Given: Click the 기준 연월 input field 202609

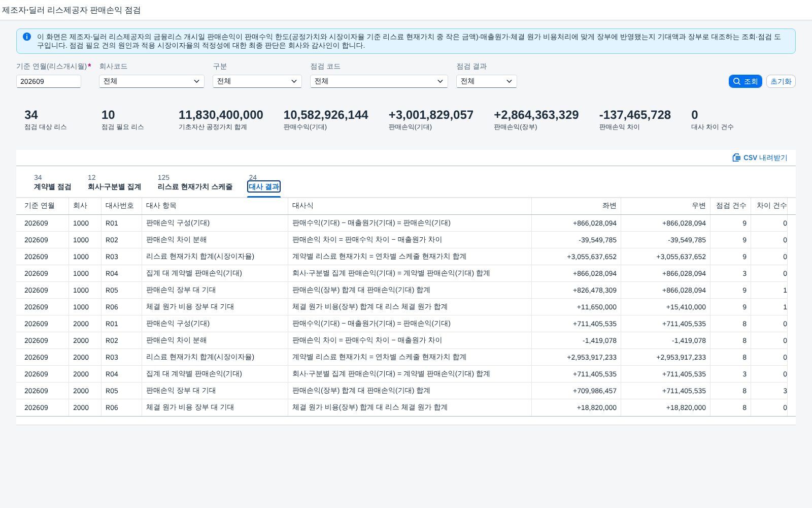Looking at the screenshot, I should point(49,81).
